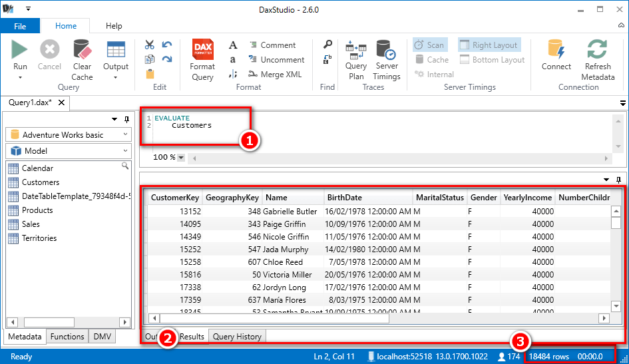The image size is (629, 364).
Task: Switch to the DMV tab
Action: click(103, 337)
